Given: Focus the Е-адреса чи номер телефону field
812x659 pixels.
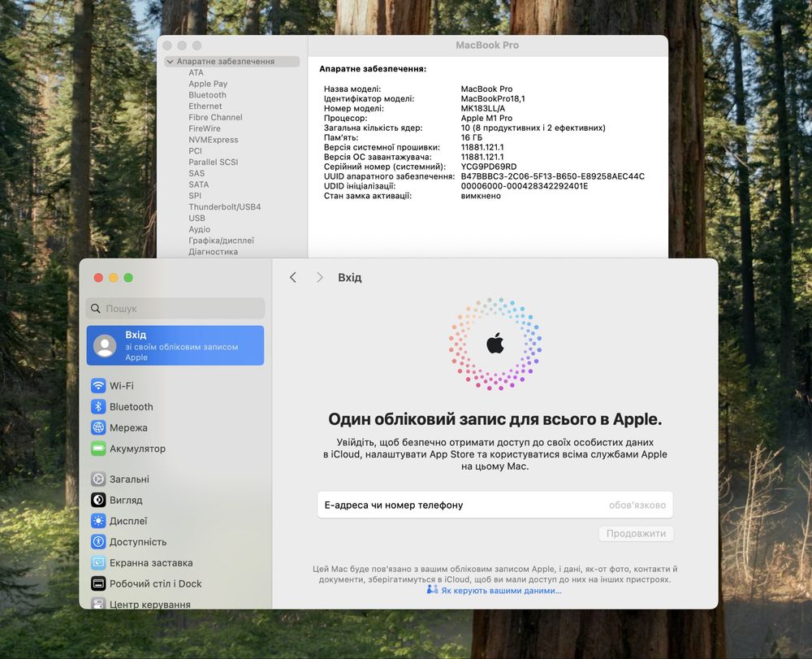Looking at the screenshot, I should [x=495, y=505].
